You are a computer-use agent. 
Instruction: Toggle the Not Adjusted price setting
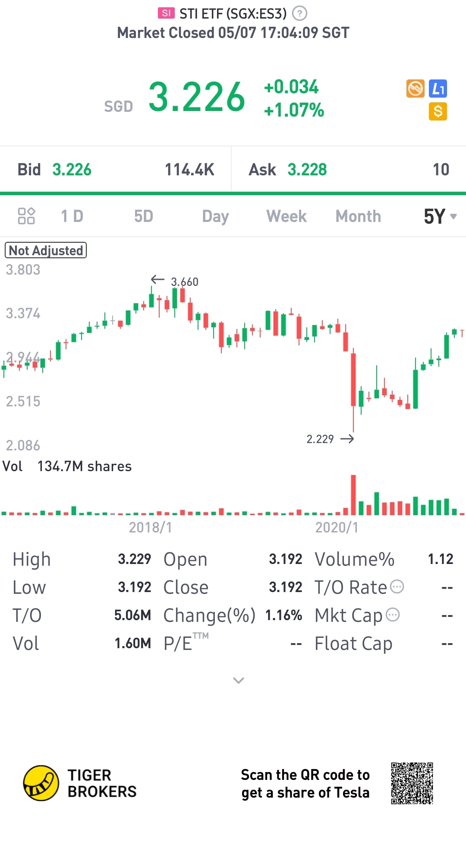click(x=46, y=250)
